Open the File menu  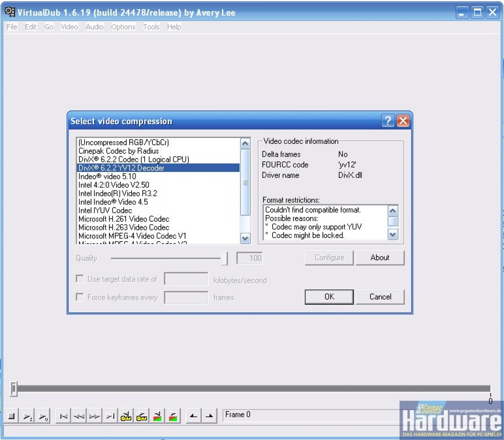coord(12,27)
